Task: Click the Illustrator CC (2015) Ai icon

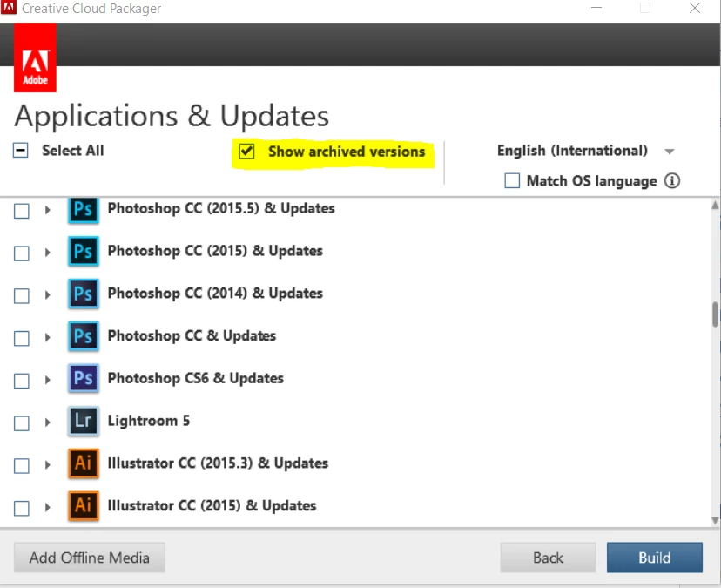Action: (x=84, y=505)
